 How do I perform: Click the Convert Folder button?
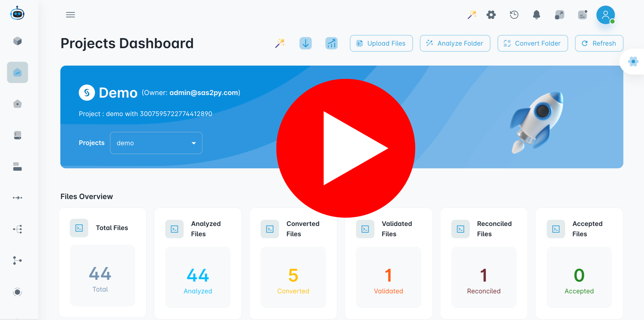pyautogui.click(x=532, y=43)
